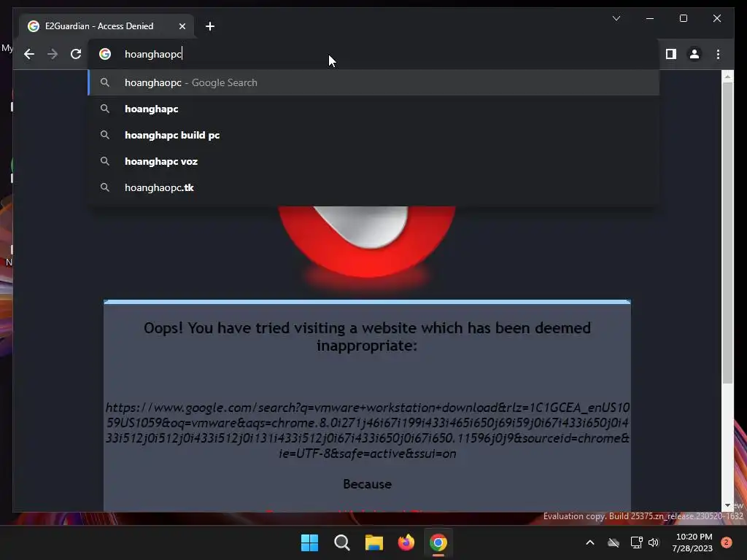The width and height of the screenshot is (747, 560).
Task: Go back with the browser back arrow
Action: tap(29, 54)
